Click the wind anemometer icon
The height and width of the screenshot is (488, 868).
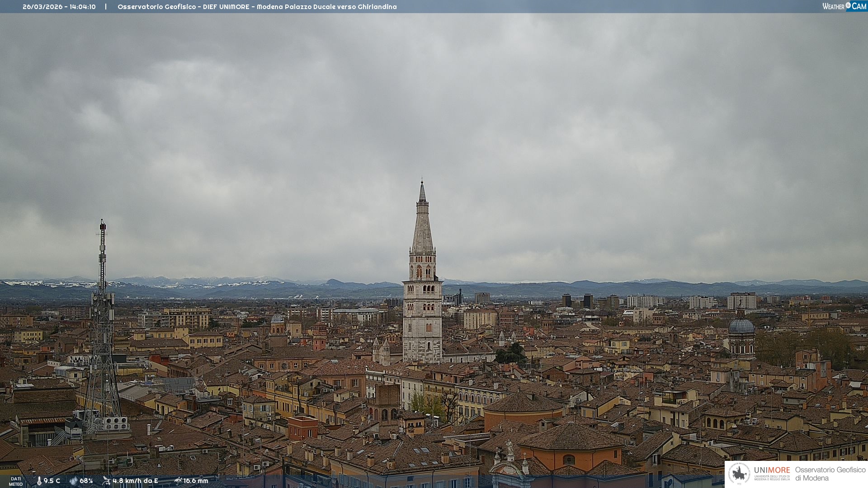[x=106, y=481]
